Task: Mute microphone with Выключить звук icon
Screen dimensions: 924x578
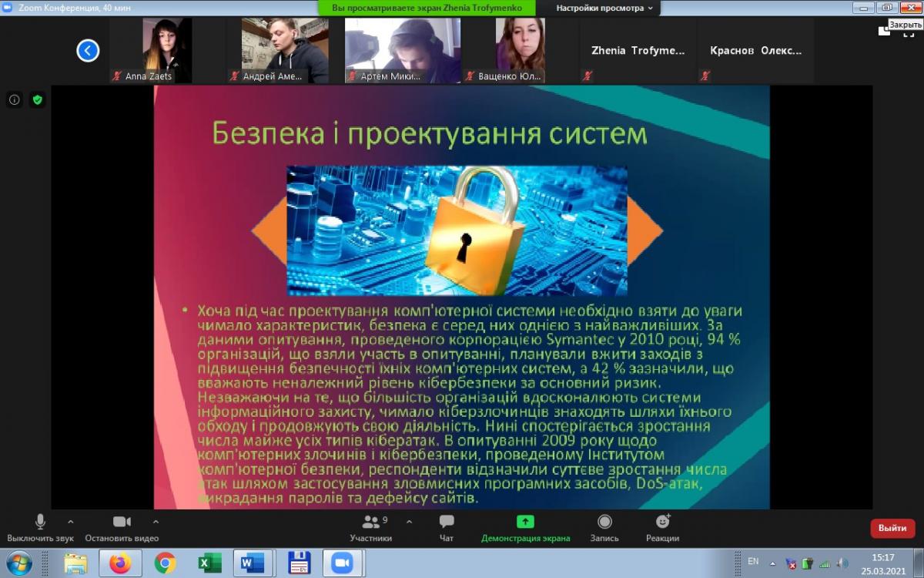Action: pos(40,523)
